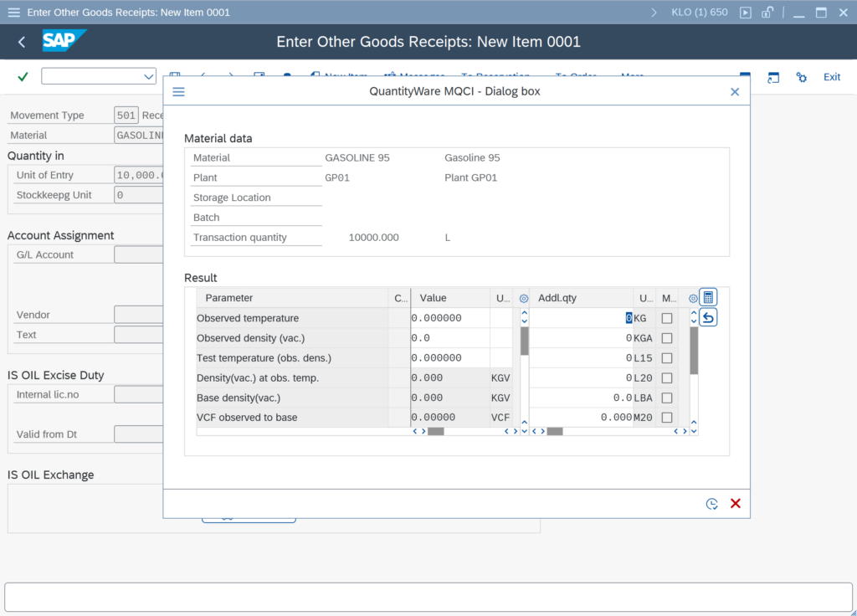
Task: Click the Addl.qty field for the L15 row
Action: click(x=582, y=358)
